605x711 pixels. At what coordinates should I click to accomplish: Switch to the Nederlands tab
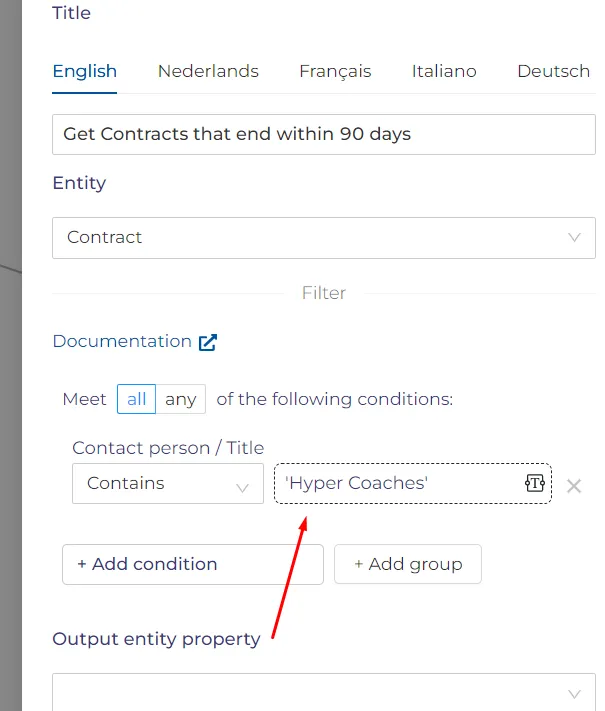click(x=208, y=72)
